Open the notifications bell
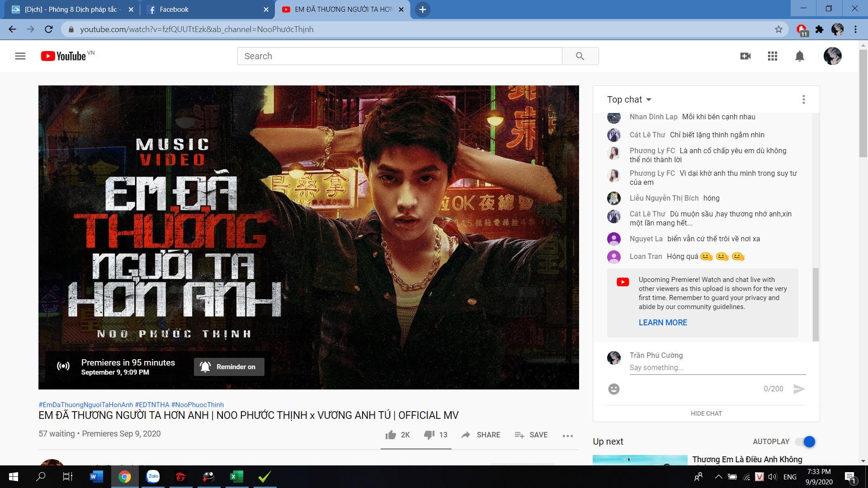The image size is (868, 488). tap(800, 56)
